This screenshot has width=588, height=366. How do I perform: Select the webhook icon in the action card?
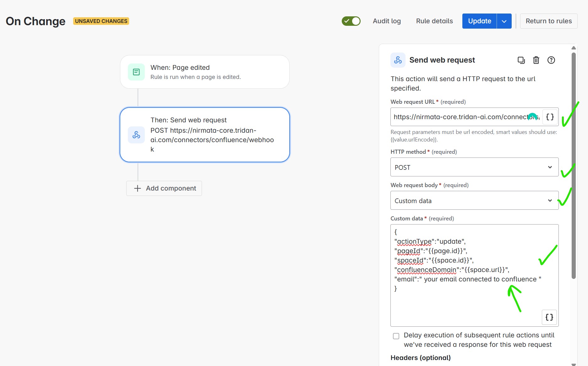click(x=136, y=135)
